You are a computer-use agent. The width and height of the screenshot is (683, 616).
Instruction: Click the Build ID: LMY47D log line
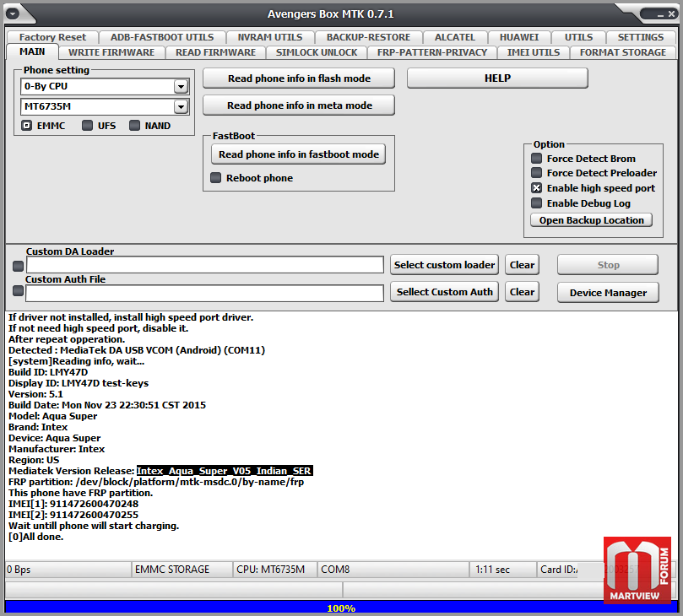click(x=48, y=372)
